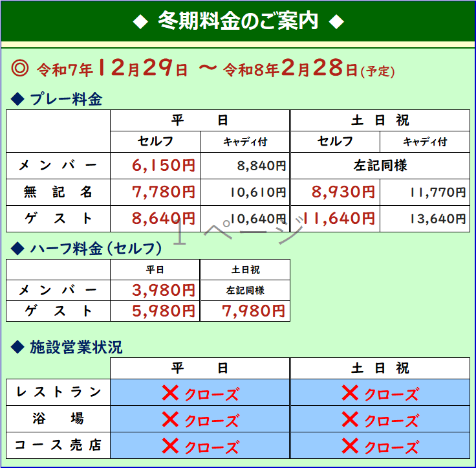Click the 無記名 weekday caddie price 10,610円

point(257,192)
